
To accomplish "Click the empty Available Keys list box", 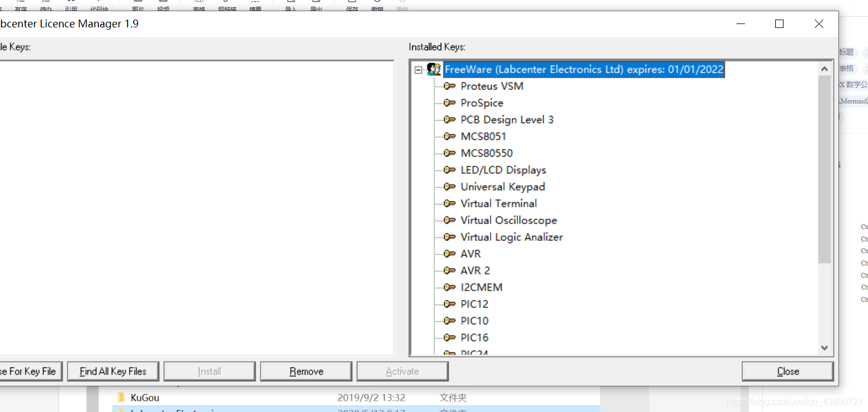I will coord(196,208).
